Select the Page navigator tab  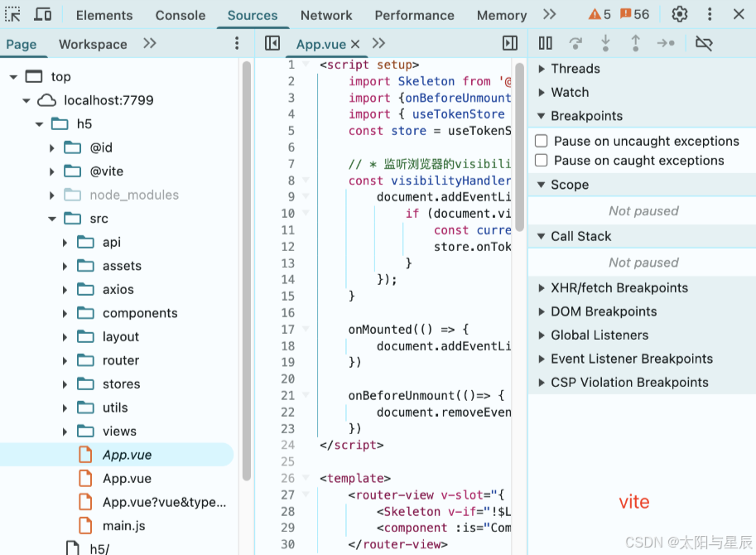click(22, 45)
